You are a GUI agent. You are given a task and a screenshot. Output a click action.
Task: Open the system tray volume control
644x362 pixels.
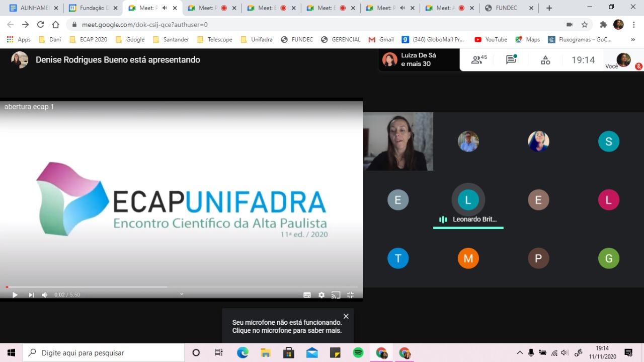[x=566, y=352]
